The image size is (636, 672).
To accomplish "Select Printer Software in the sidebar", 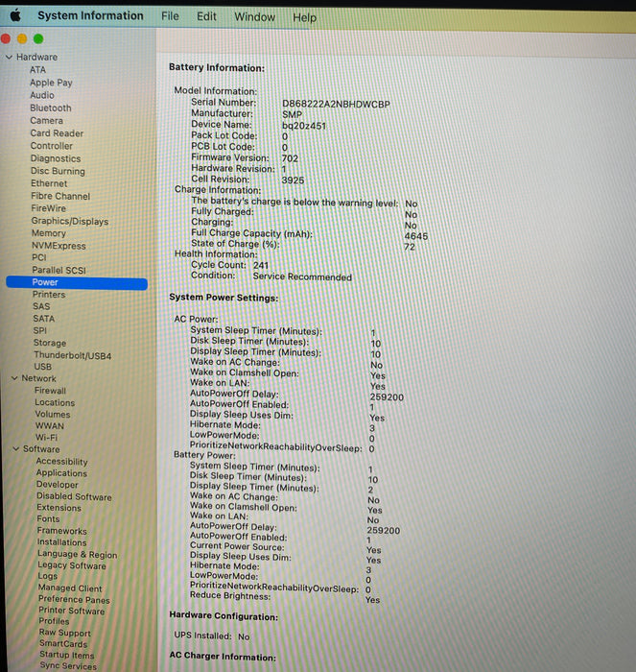I will click(72, 611).
